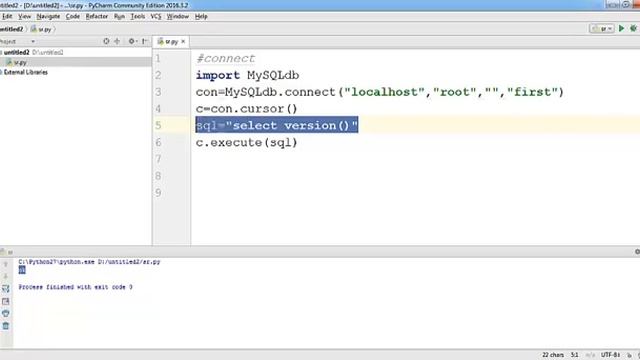Open the Run menu
Viewport: 640px width, 360px height.
pyautogui.click(x=119, y=16)
